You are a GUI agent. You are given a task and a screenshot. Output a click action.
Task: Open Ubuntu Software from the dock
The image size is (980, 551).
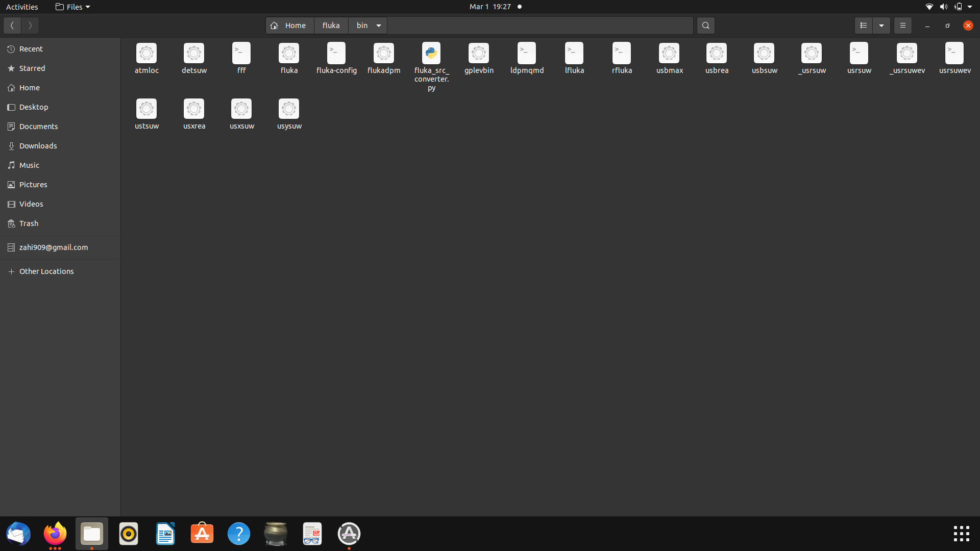coord(202,534)
